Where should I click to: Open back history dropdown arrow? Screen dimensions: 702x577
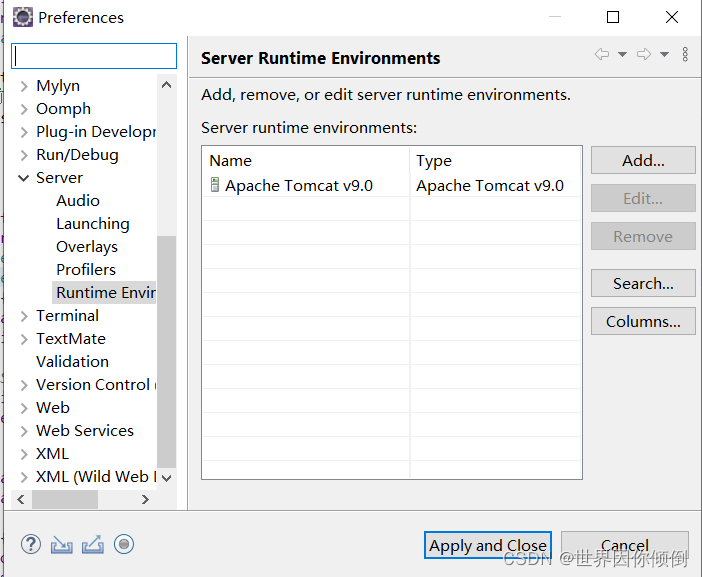(622, 55)
